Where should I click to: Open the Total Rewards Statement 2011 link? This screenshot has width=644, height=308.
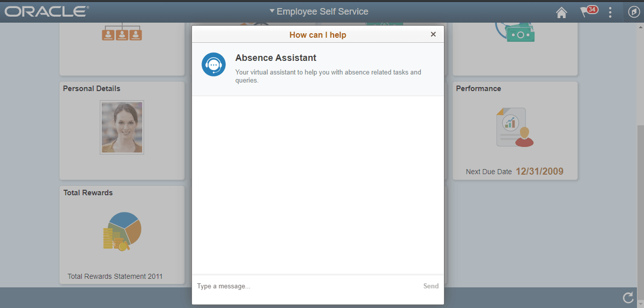tap(114, 276)
